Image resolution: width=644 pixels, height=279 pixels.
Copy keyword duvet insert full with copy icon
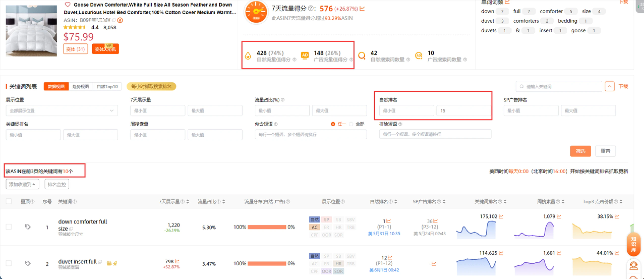100,262
